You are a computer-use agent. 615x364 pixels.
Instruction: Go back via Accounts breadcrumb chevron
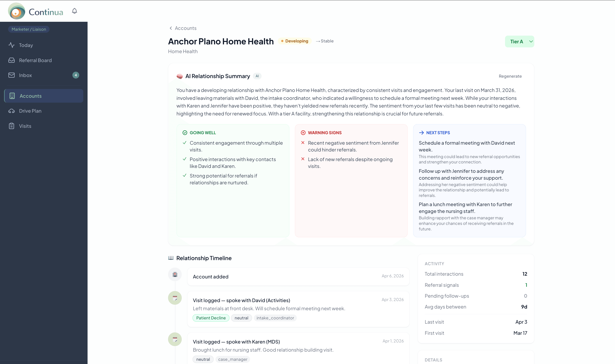coord(171,28)
